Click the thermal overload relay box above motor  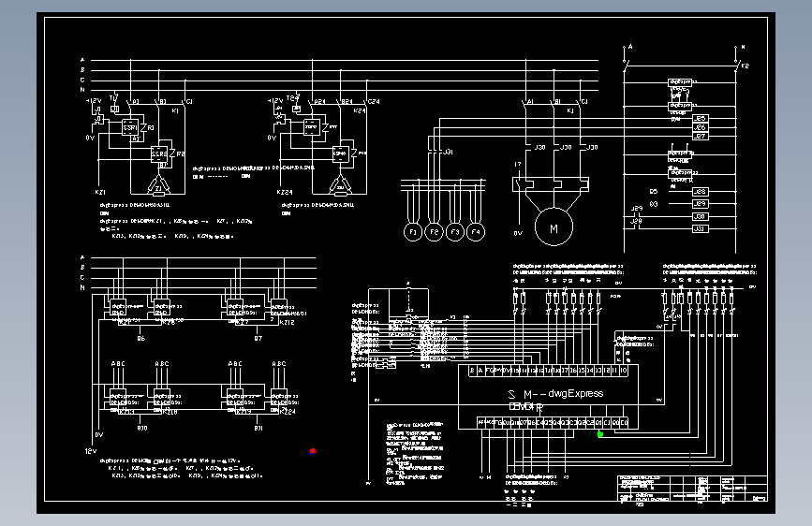pos(551,184)
